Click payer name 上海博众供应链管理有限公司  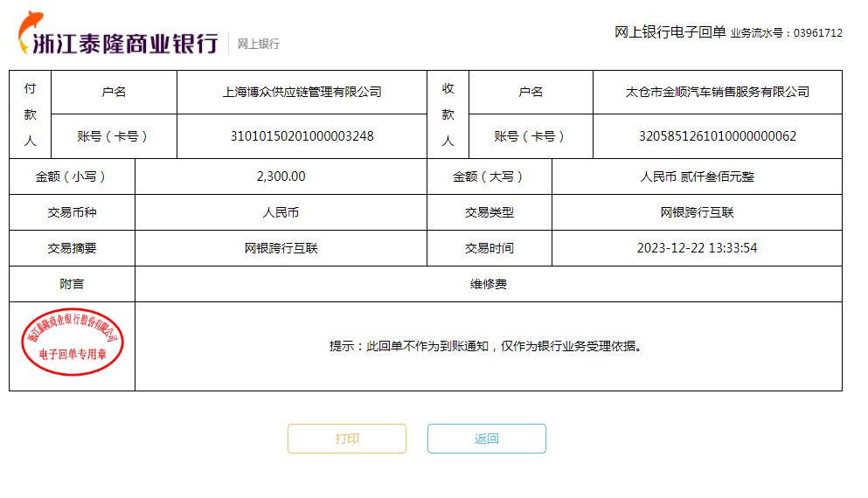pyautogui.click(x=302, y=92)
